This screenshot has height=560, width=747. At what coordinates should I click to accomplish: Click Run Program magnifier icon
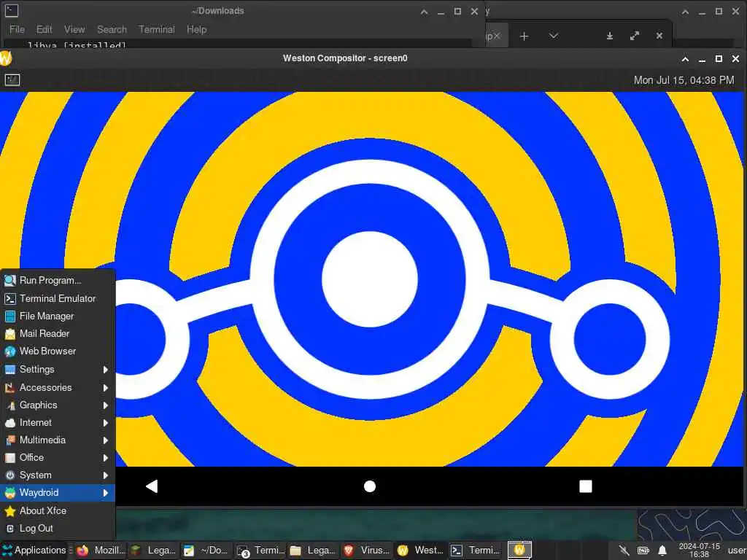(10, 281)
